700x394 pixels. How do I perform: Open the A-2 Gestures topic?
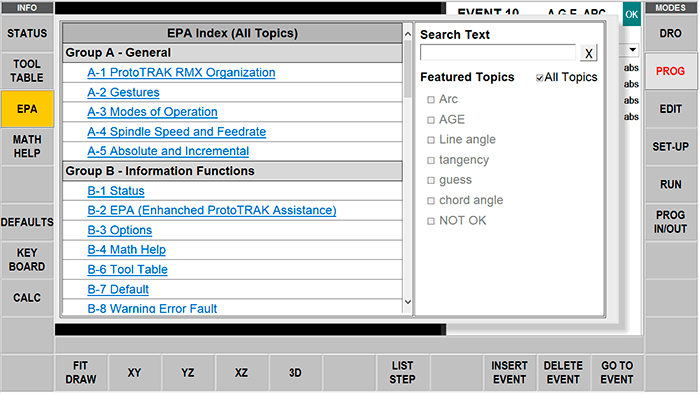pyautogui.click(x=123, y=92)
